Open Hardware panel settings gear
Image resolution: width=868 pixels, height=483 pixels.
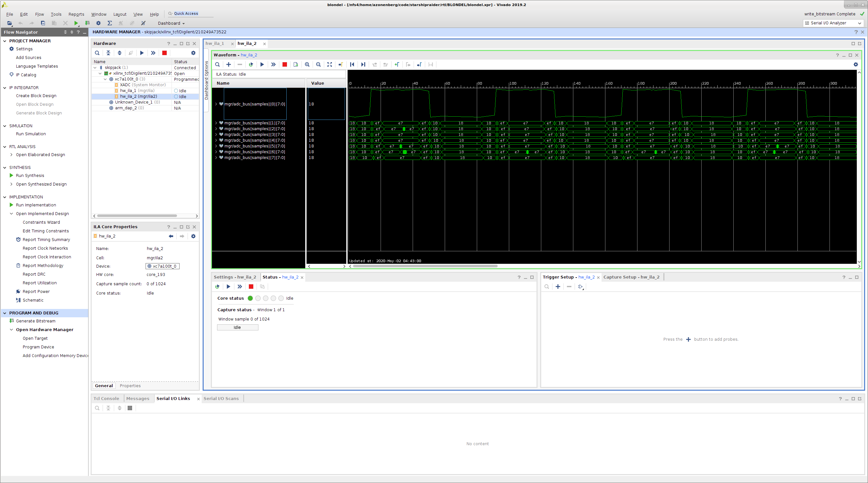click(193, 53)
